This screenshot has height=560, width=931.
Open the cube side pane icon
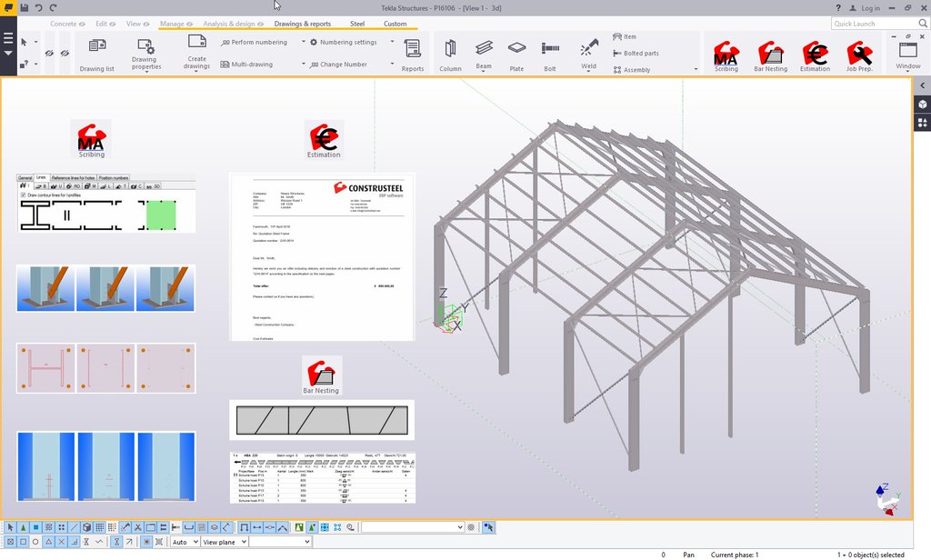pyautogui.click(x=922, y=105)
